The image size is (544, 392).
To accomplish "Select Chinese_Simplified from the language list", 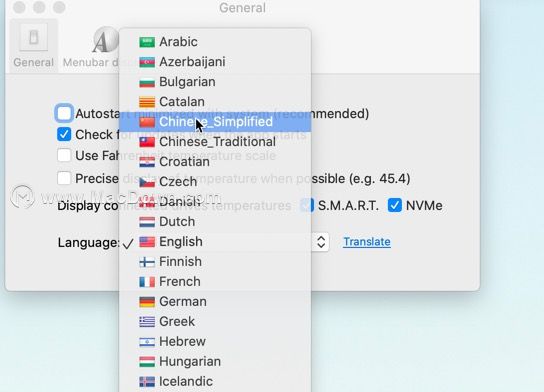I will click(x=215, y=122).
